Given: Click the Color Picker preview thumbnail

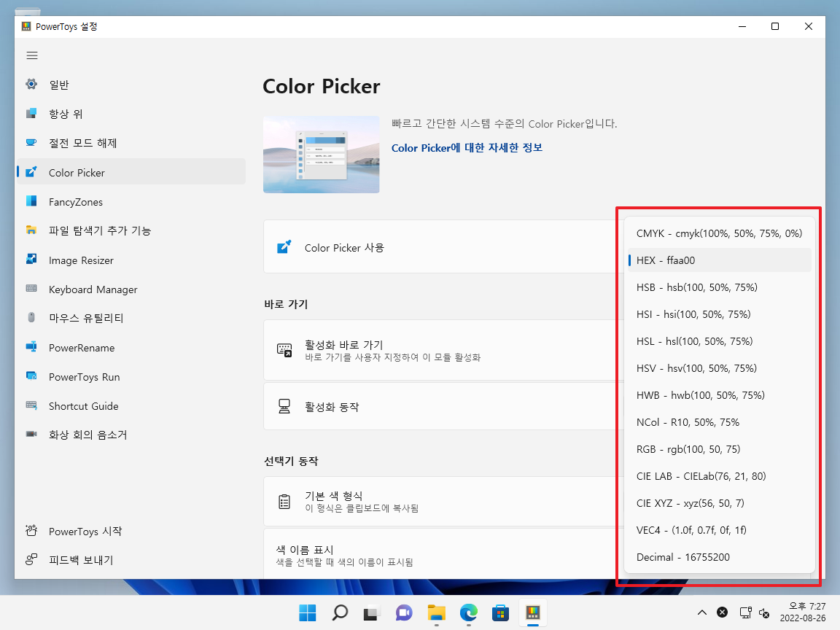Looking at the screenshot, I should click(x=322, y=155).
